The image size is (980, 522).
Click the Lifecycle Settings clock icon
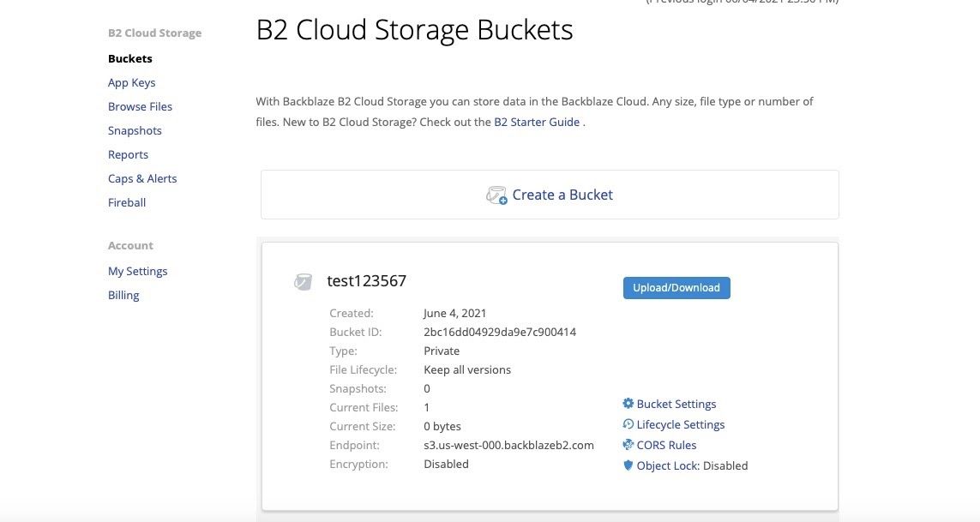628,424
